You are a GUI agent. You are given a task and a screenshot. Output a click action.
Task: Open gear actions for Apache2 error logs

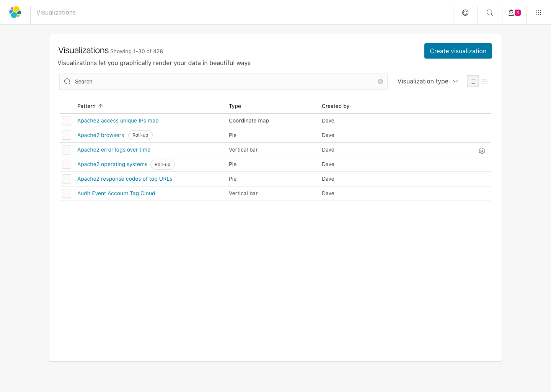point(482,151)
